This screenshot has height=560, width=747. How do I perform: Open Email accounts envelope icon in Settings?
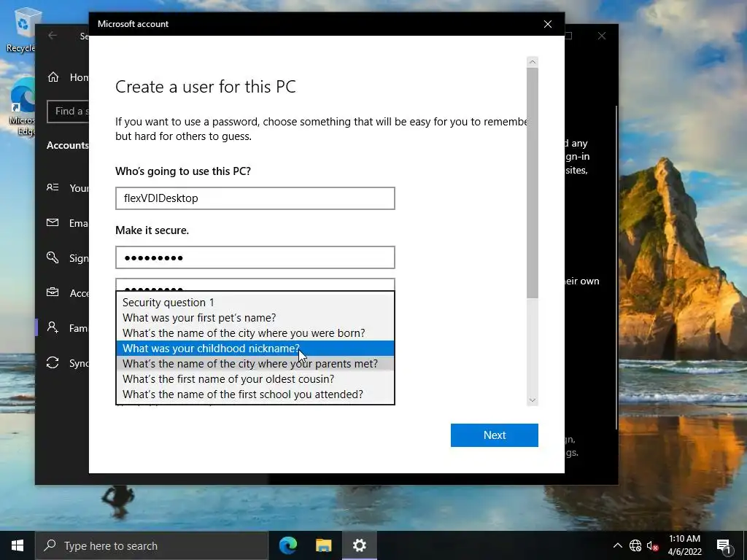(x=53, y=222)
